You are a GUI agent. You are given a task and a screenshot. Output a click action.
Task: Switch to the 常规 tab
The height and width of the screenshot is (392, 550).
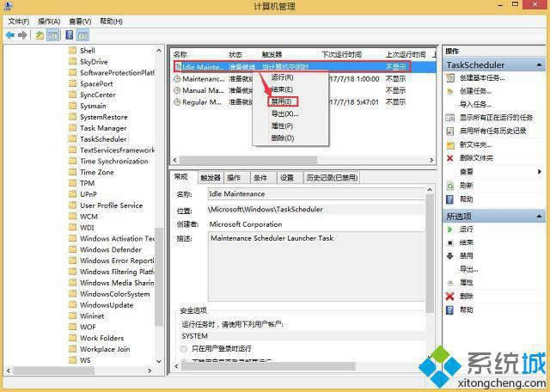(x=181, y=176)
